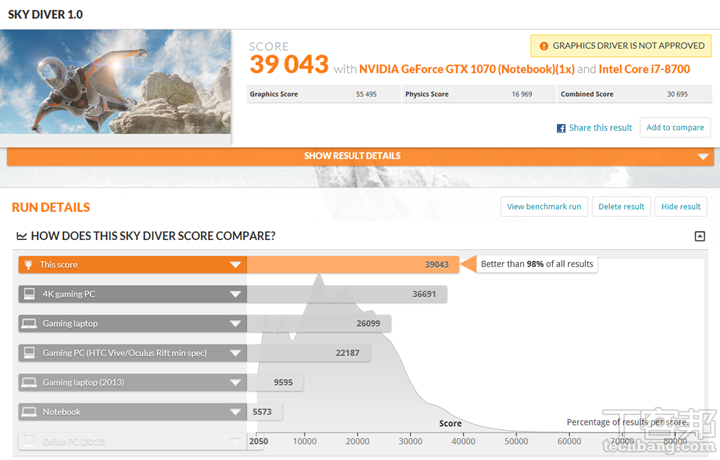Image resolution: width=720 pixels, height=460 pixels.
Task: Click the Gaming laptop row icon
Action: tap(29, 323)
